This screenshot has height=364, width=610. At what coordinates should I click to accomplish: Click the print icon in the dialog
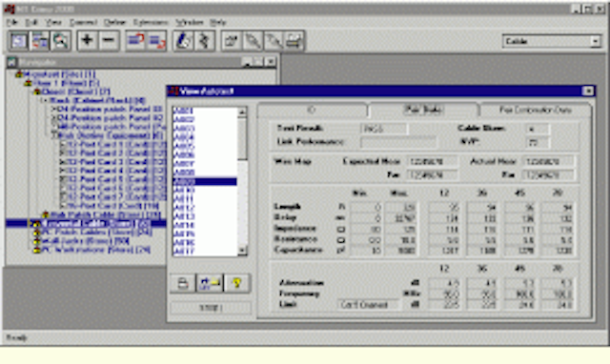click(x=182, y=283)
